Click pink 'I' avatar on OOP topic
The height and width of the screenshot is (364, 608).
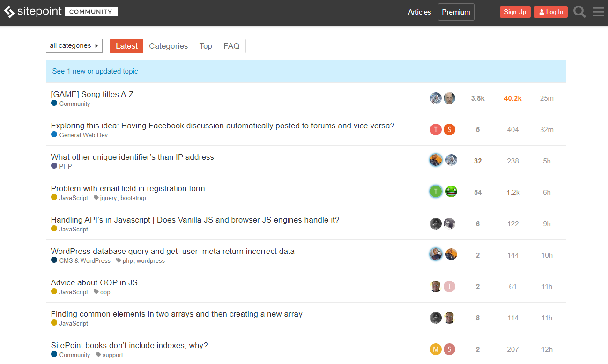[x=449, y=287]
